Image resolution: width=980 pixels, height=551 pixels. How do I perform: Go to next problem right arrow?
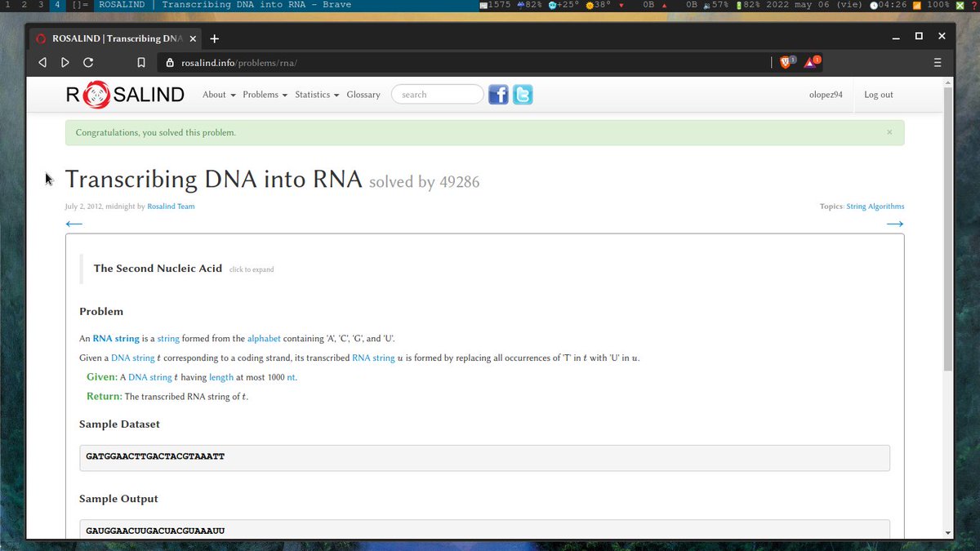895,224
